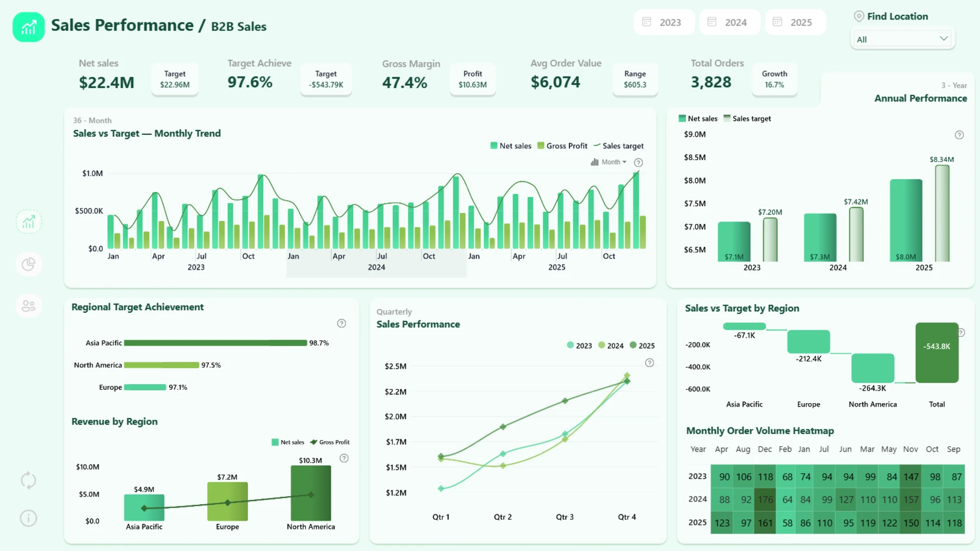Open the pie chart page in the sidebar
This screenshot has width=980, height=551.
[x=29, y=264]
